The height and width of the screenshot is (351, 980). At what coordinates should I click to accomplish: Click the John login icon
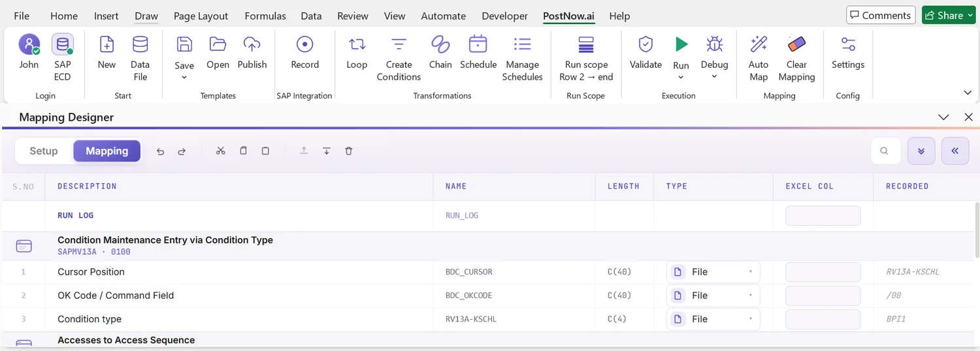29,44
